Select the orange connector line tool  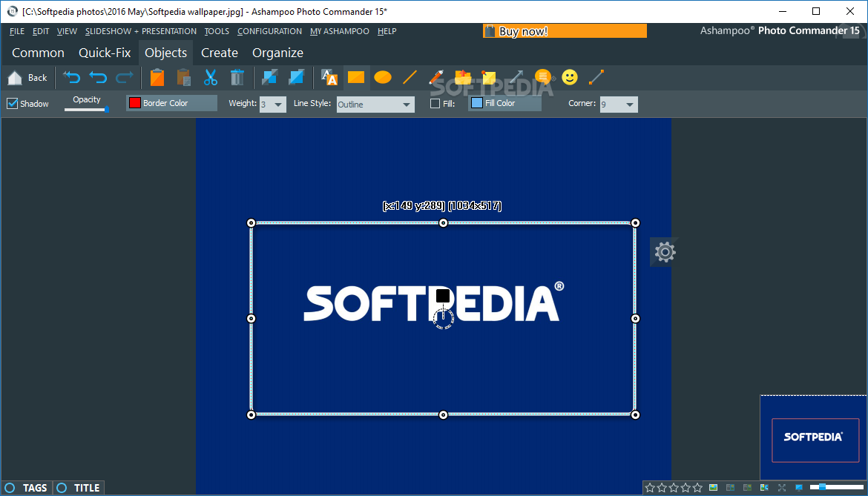coord(596,77)
